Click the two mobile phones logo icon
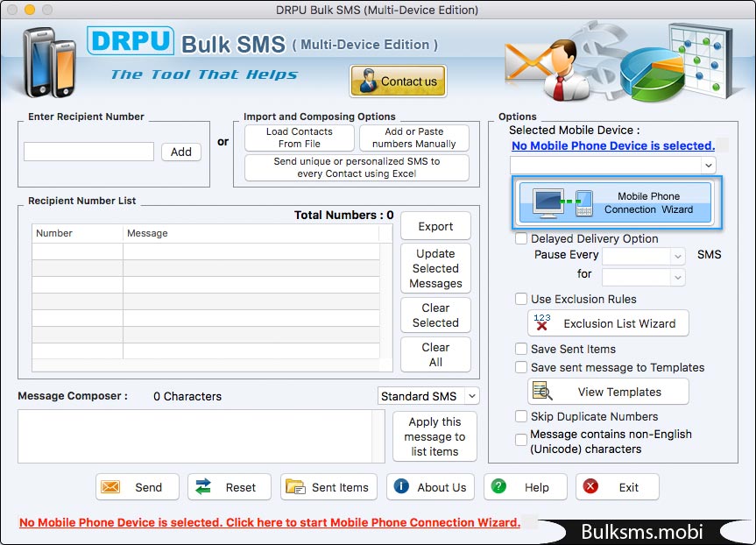The image size is (756, 545). pyautogui.click(x=49, y=62)
